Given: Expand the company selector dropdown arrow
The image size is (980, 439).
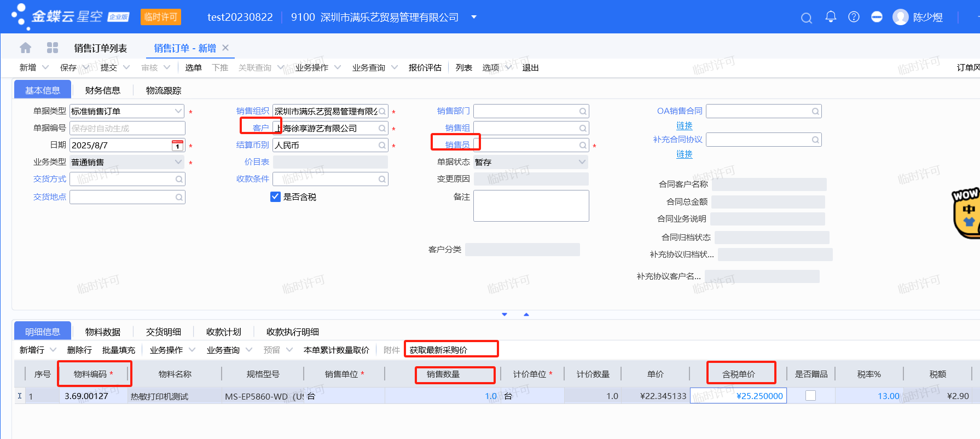Looking at the screenshot, I should click(x=474, y=17).
